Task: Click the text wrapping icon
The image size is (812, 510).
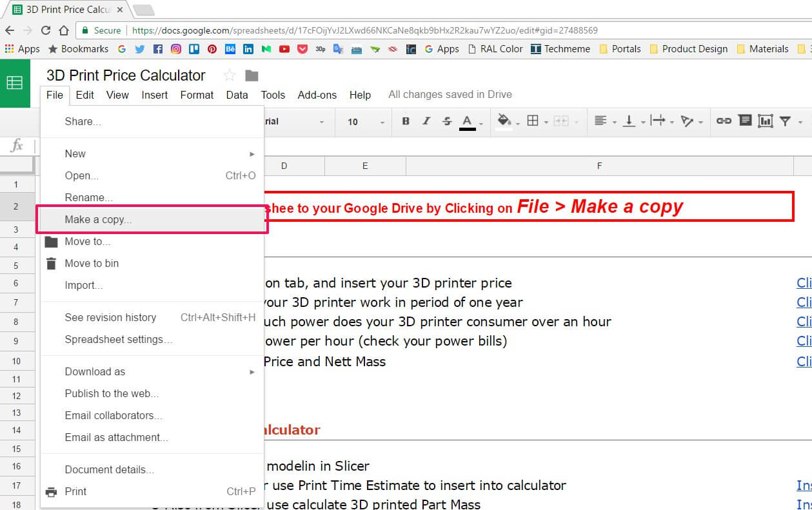Action: pos(658,121)
